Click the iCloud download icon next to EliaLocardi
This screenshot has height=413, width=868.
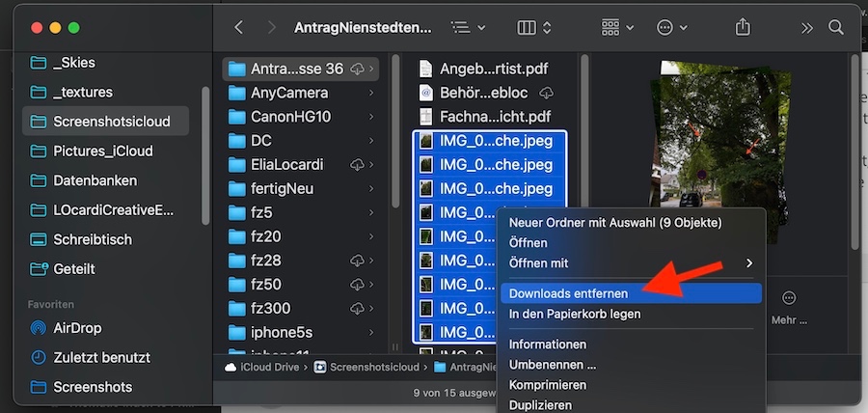click(357, 165)
